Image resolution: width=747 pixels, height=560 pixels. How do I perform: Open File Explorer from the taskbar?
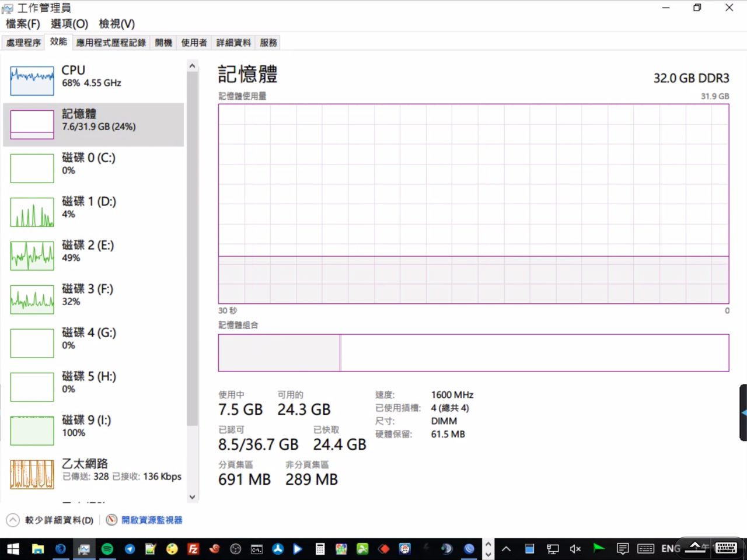(x=38, y=548)
